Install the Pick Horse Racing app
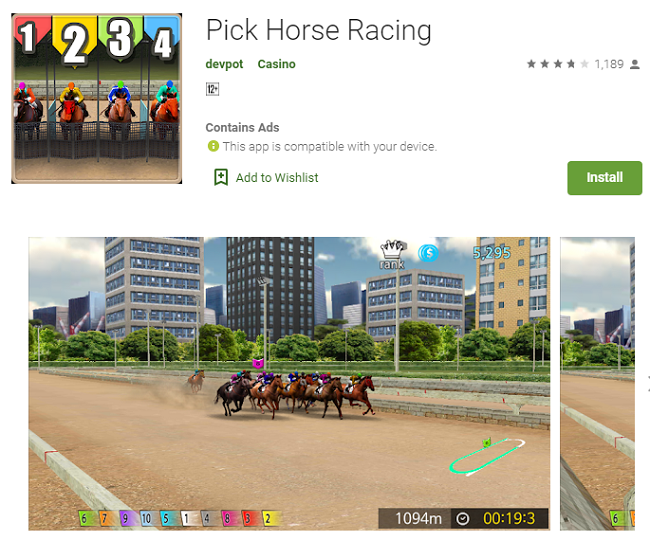This screenshot has width=650, height=541. coord(604,177)
